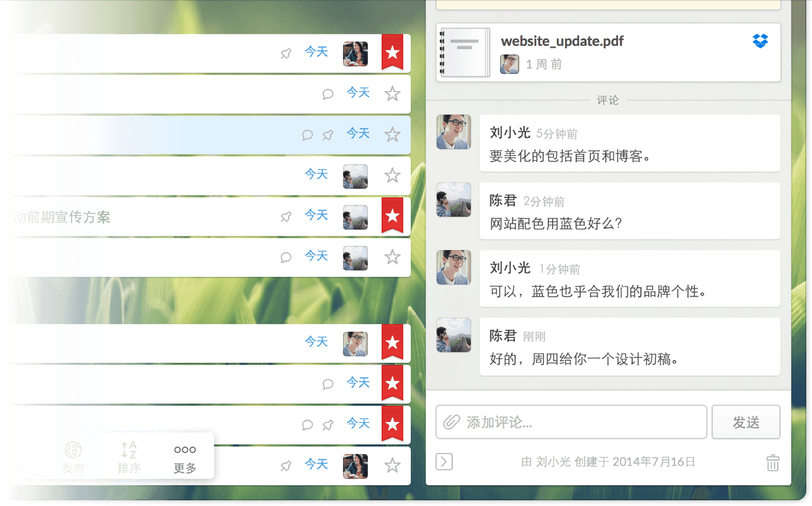The width and height of the screenshot is (812, 506).
Task: Click pin icon on starred task beside comment bubble
Action: [x=328, y=425]
